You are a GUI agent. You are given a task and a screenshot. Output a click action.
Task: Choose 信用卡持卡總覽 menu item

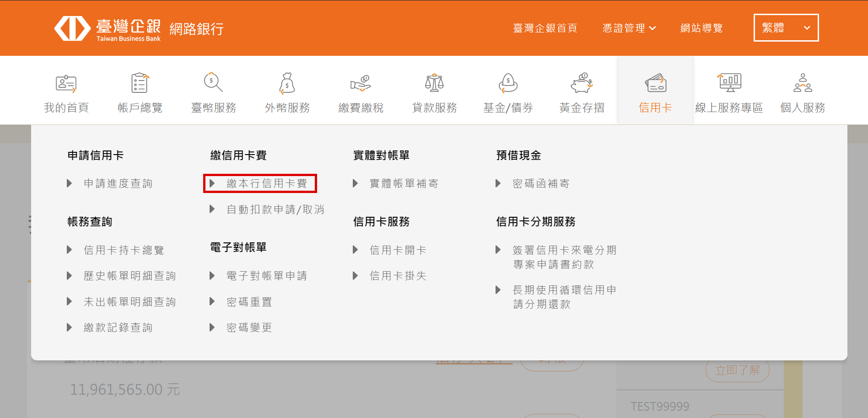click(x=124, y=250)
